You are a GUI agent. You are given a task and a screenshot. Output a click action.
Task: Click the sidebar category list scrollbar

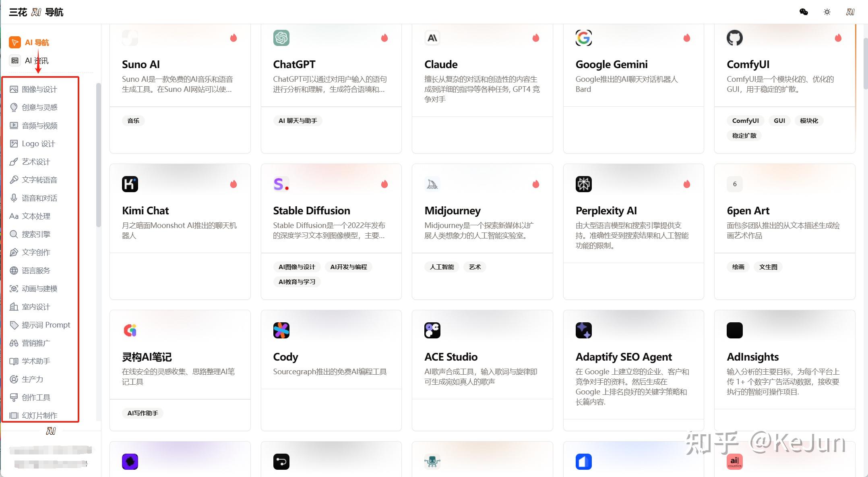point(99,155)
